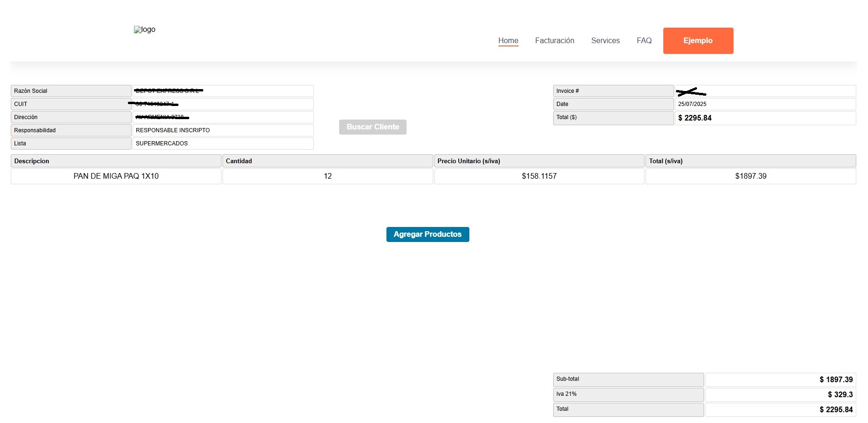Click the Cantidad column header
The height and width of the screenshot is (423, 868).
[328, 161]
